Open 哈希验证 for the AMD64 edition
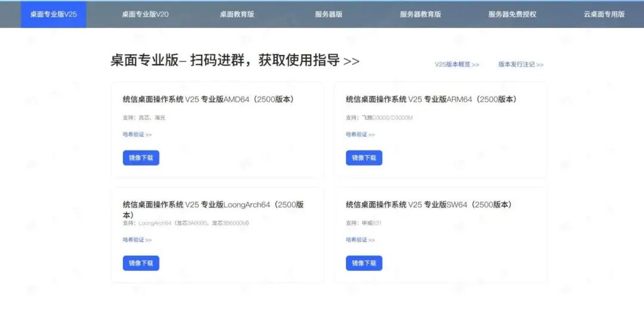644x309 pixels. tap(137, 135)
